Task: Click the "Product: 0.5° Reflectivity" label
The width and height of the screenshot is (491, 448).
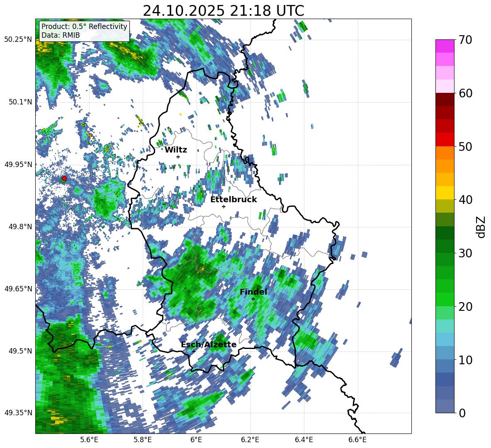Action: pyautogui.click(x=84, y=26)
